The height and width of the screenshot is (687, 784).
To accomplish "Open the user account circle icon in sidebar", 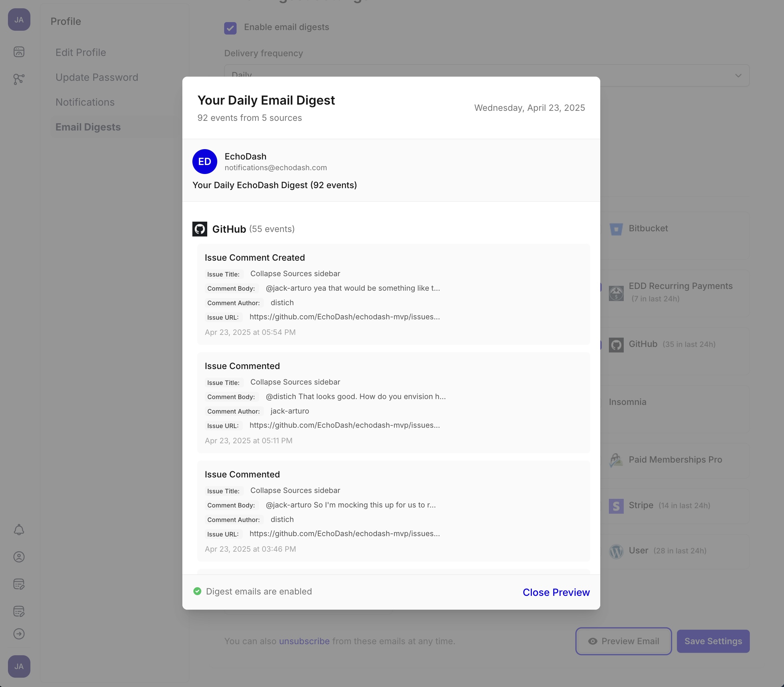I will click(x=19, y=557).
